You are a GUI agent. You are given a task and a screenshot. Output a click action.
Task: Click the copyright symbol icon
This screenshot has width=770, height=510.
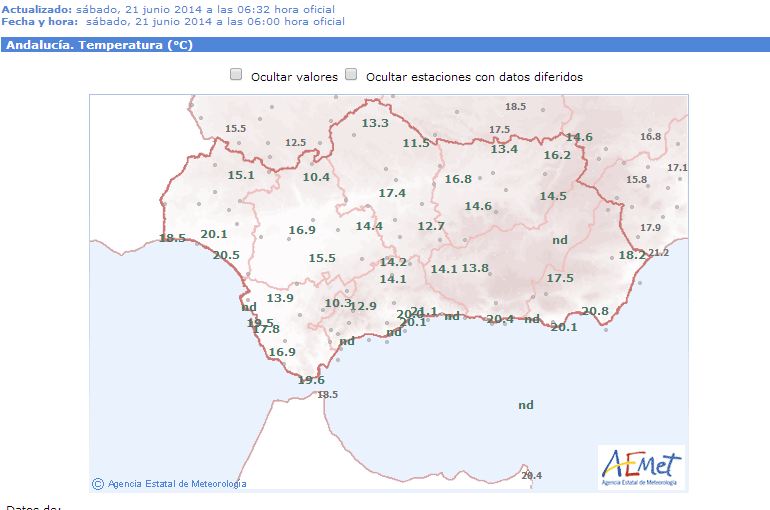point(98,484)
